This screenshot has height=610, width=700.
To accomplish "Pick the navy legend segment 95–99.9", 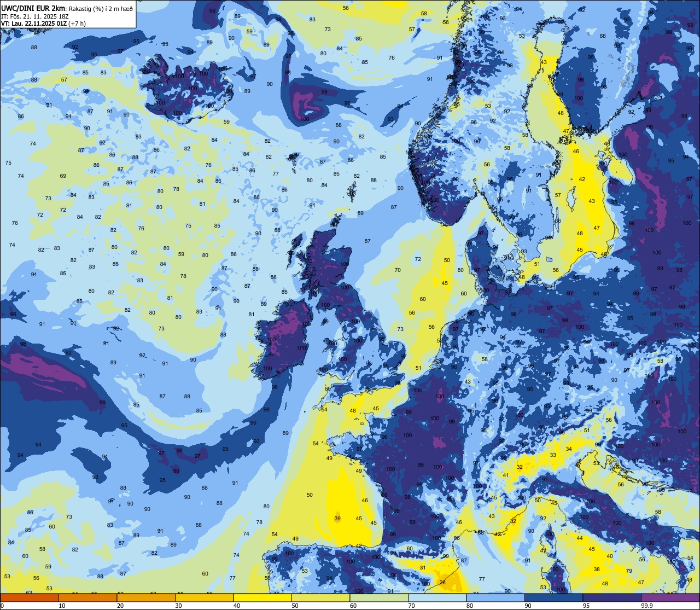I will (x=612, y=597).
